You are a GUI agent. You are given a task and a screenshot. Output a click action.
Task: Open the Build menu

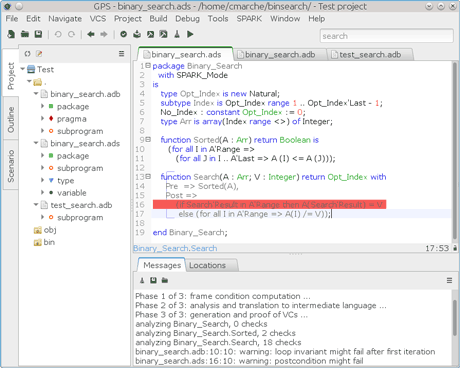158,19
